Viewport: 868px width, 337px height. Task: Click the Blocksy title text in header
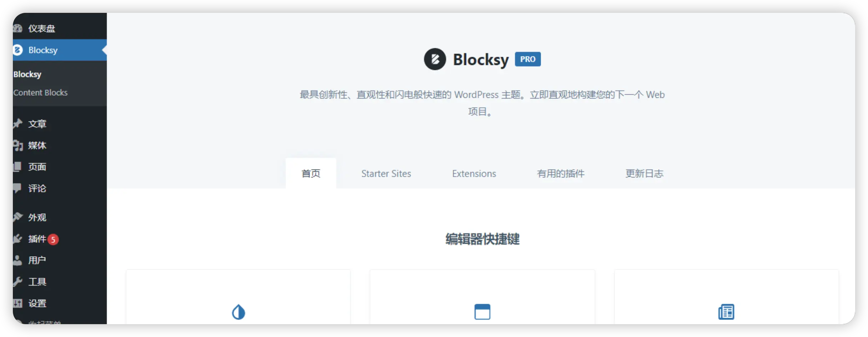coord(481,60)
